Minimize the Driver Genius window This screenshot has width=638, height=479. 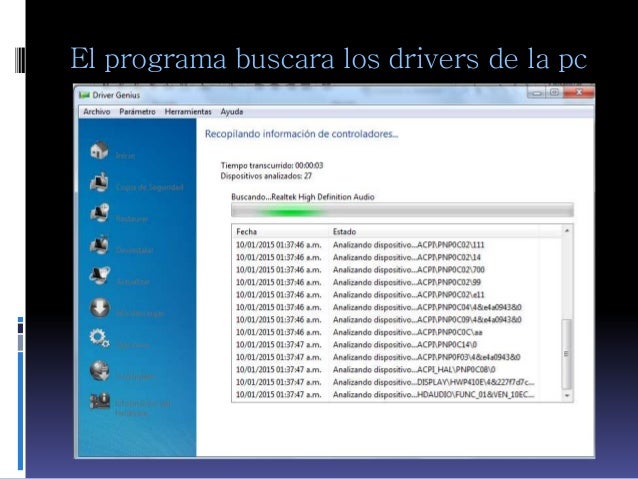536,93
